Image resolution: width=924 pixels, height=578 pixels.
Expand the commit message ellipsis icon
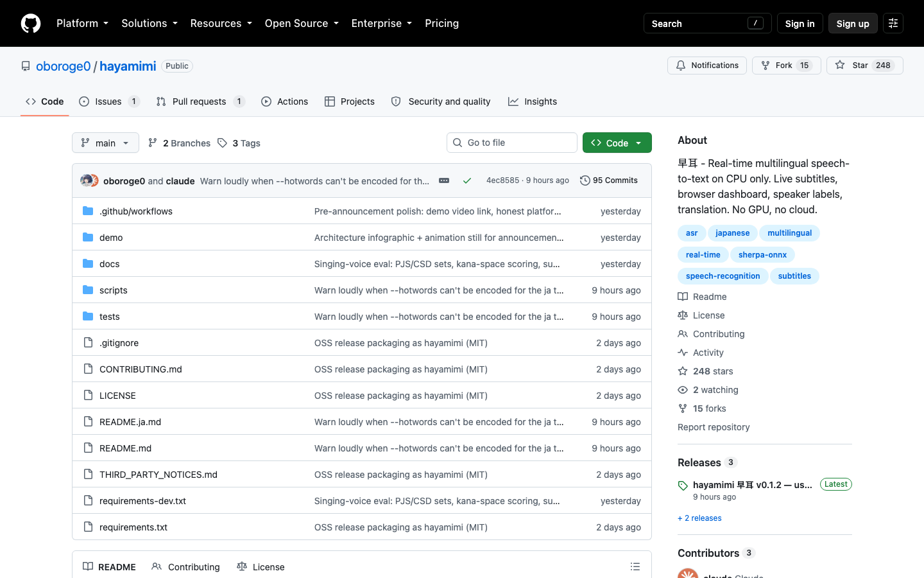tap(444, 180)
